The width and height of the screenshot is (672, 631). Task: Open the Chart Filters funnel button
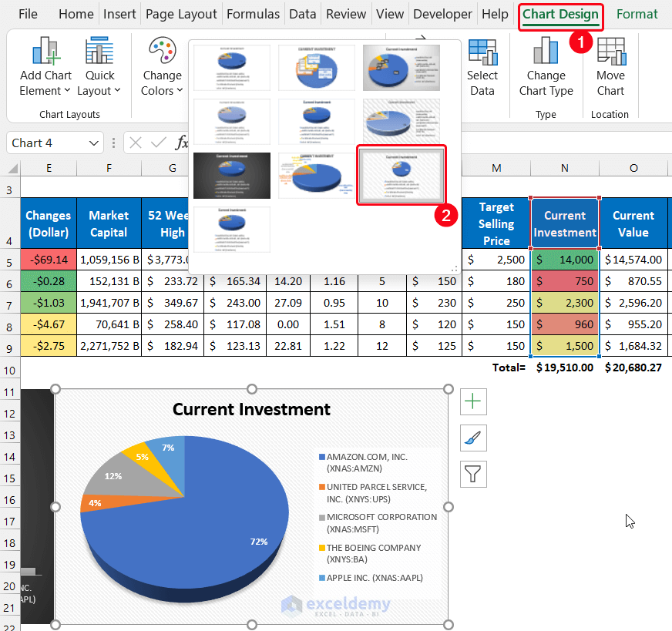(x=473, y=474)
